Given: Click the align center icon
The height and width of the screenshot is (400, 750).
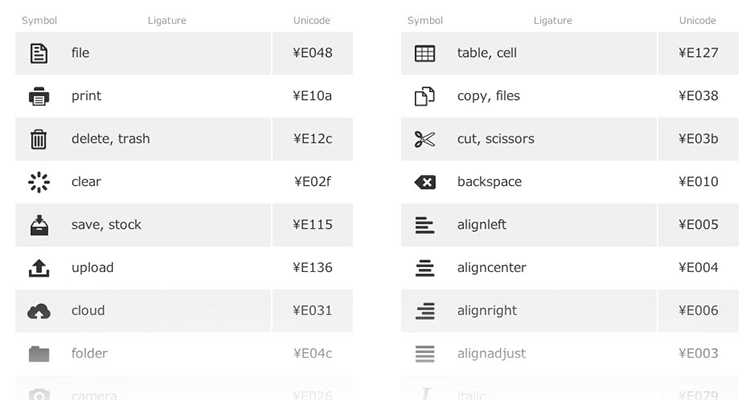Looking at the screenshot, I should (x=425, y=268).
